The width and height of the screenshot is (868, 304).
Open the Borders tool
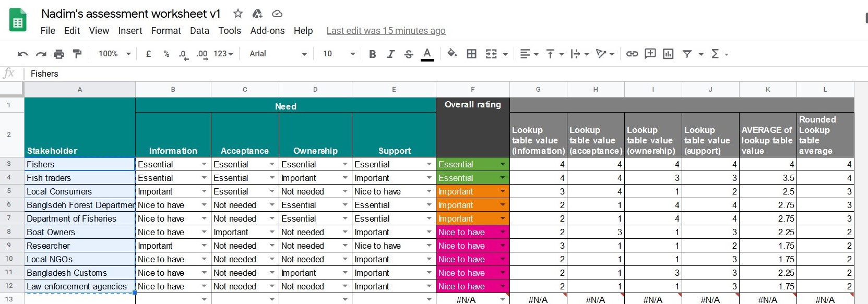[471, 54]
